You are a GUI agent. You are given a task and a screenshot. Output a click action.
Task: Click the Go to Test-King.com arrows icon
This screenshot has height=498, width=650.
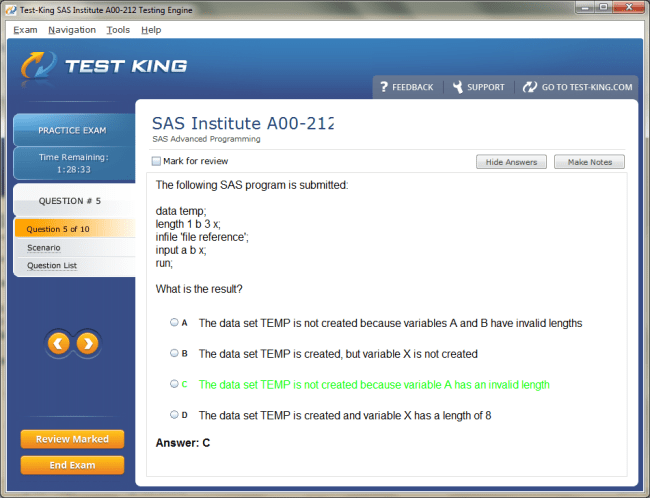coord(529,87)
